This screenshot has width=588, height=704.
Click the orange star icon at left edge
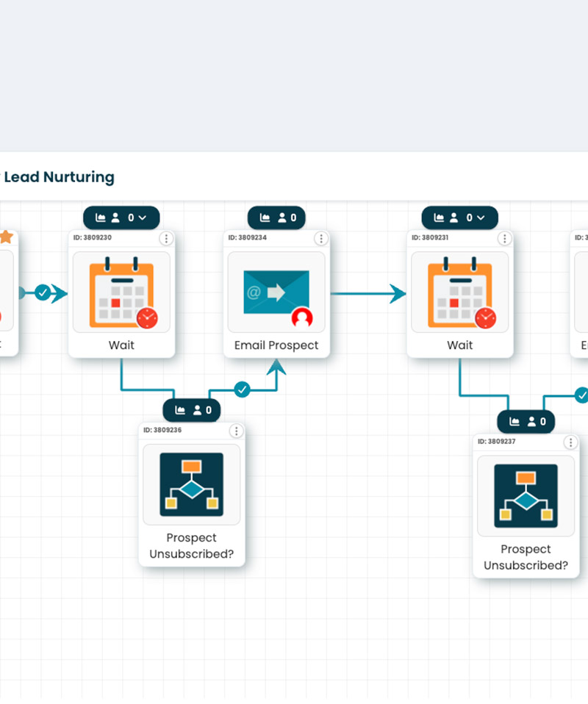tap(6, 237)
